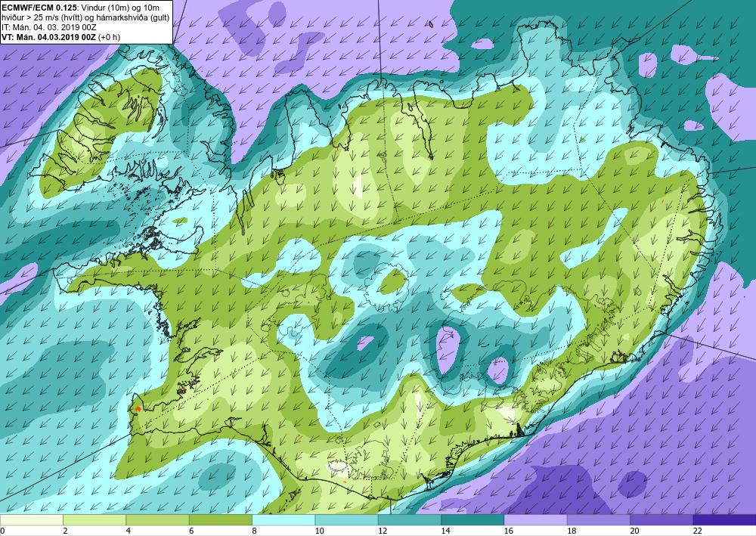This screenshot has width=756, height=536.
Task: Click the legend scale label "20"
Action: click(635, 531)
